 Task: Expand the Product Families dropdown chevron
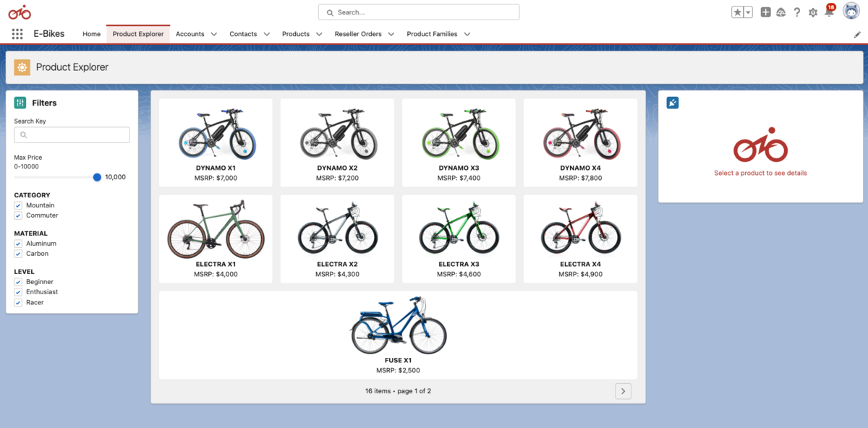[467, 34]
